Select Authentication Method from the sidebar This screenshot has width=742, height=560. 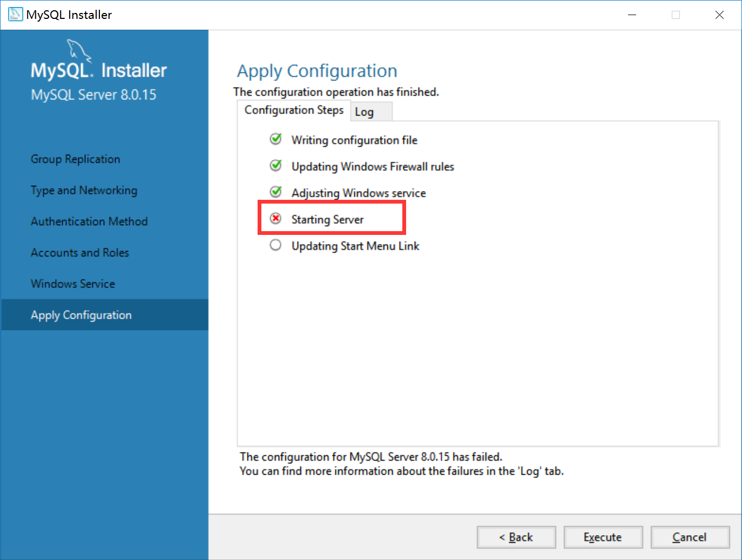click(89, 221)
